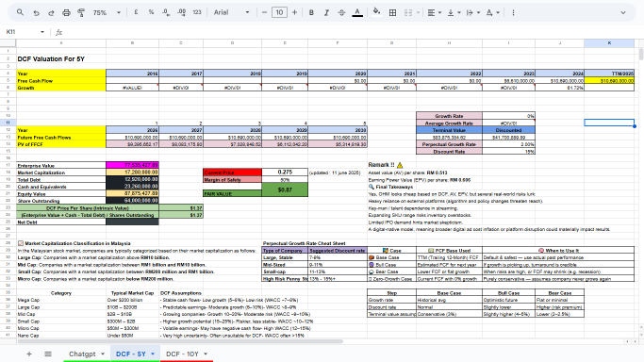Expand the Name box dropdown arrow

(41, 32)
